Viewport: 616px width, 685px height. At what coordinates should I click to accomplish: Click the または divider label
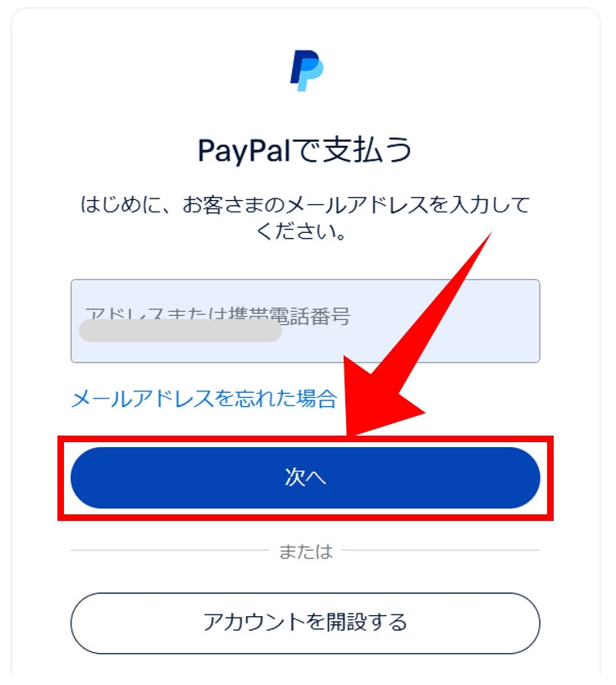coord(306,552)
